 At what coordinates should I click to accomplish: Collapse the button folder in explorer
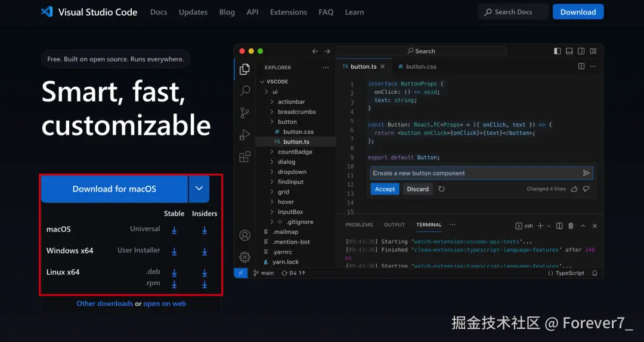click(x=271, y=122)
